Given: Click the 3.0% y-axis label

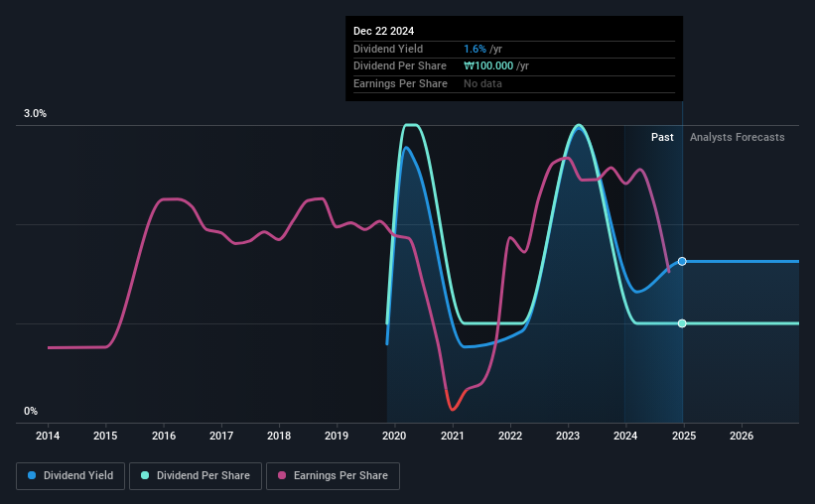Looking at the screenshot, I should pos(35,113).
